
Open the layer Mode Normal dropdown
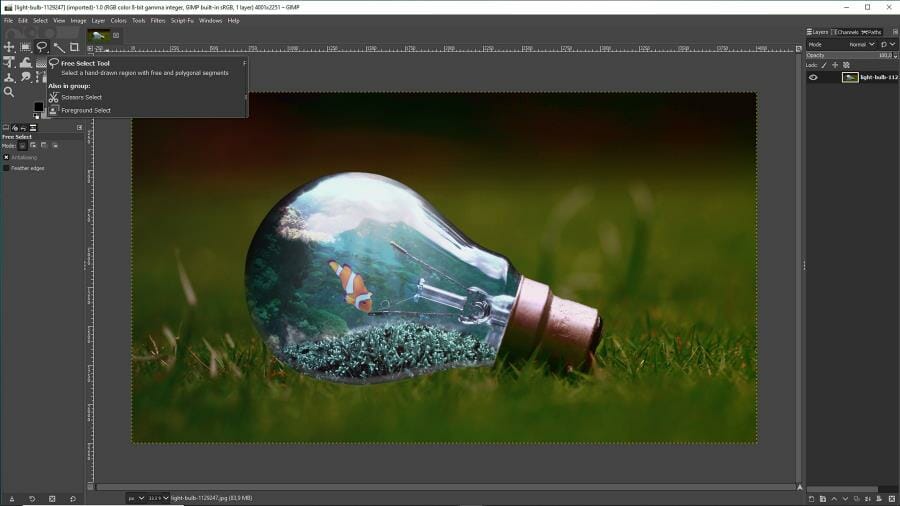tap(862, 44)
